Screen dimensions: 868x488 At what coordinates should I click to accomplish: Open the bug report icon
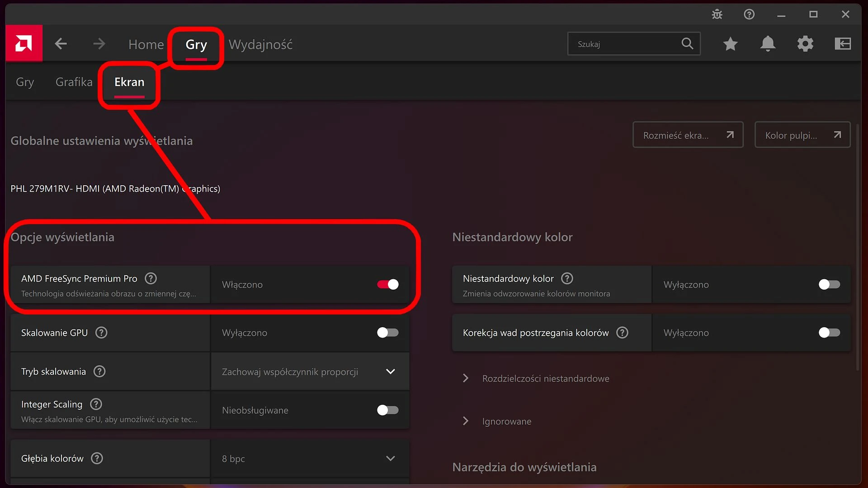click(x=717, y=14)
